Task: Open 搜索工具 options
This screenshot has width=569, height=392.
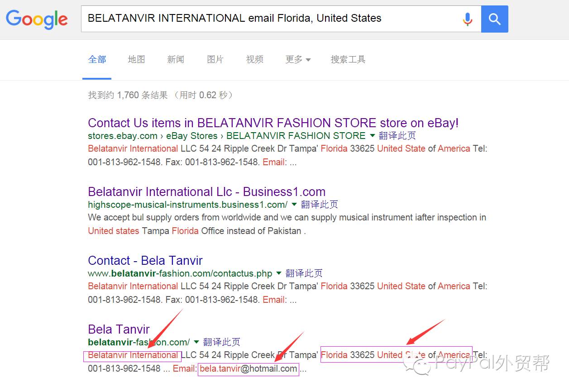Action: tap(348, 59)
